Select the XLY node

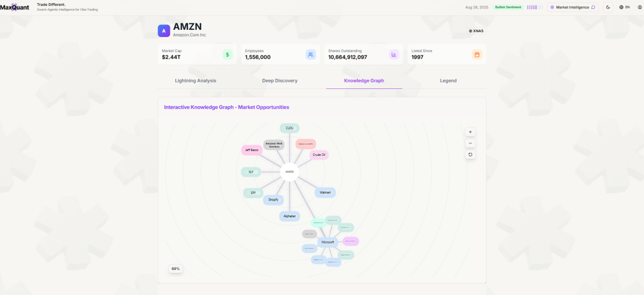251,172
